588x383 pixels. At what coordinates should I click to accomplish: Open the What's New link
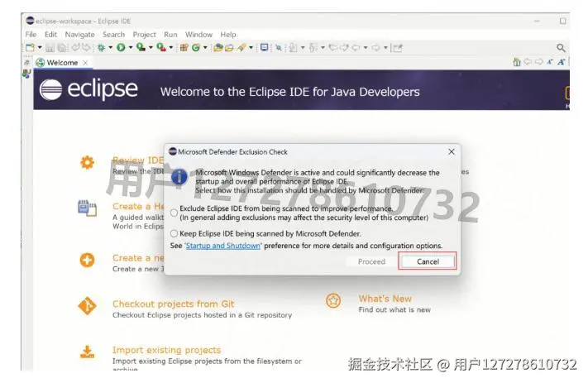pos(385,299)
